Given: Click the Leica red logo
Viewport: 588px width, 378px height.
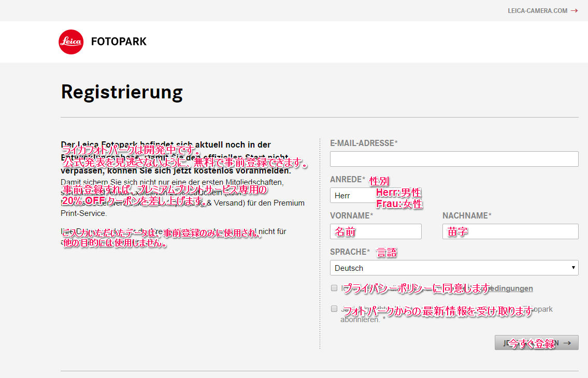Looking at the screenshot, I should [x=71, y=41].
